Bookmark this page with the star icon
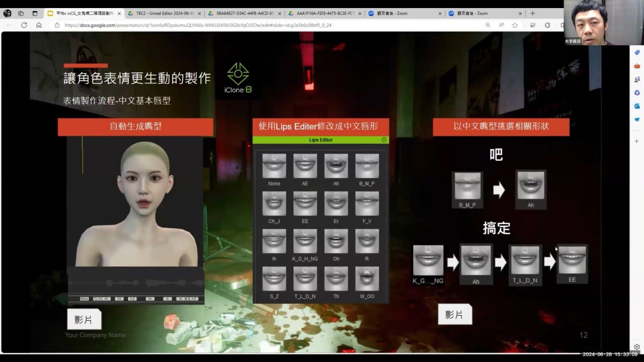The image size is (644, 362). tap(515, 25)
